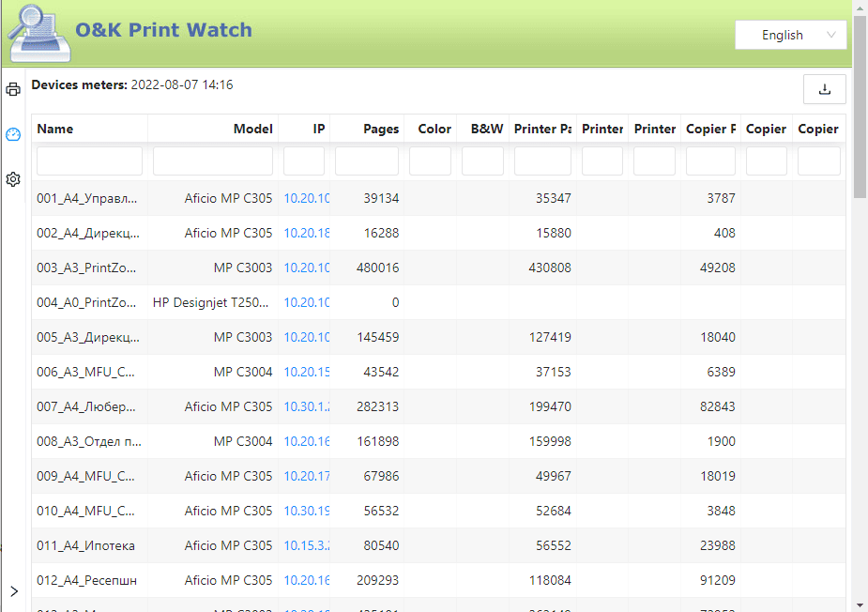Click the pages value 39134

(381, 198)
